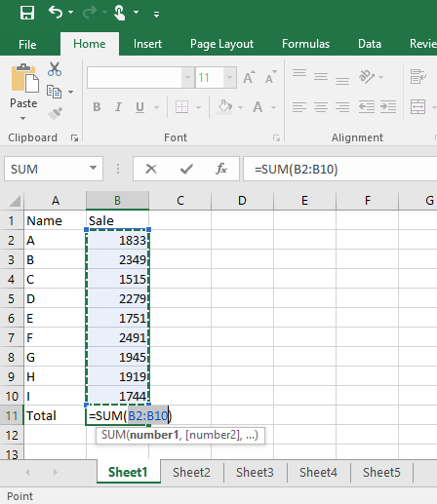Open the Formulas ribbon tab
This screenshot has height=504, width=437.
305,44
